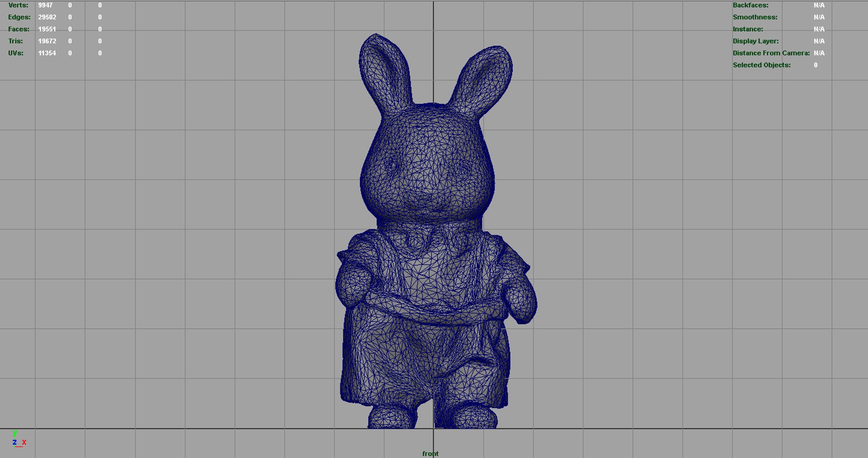Click the Faces: label

coord(19,29)
